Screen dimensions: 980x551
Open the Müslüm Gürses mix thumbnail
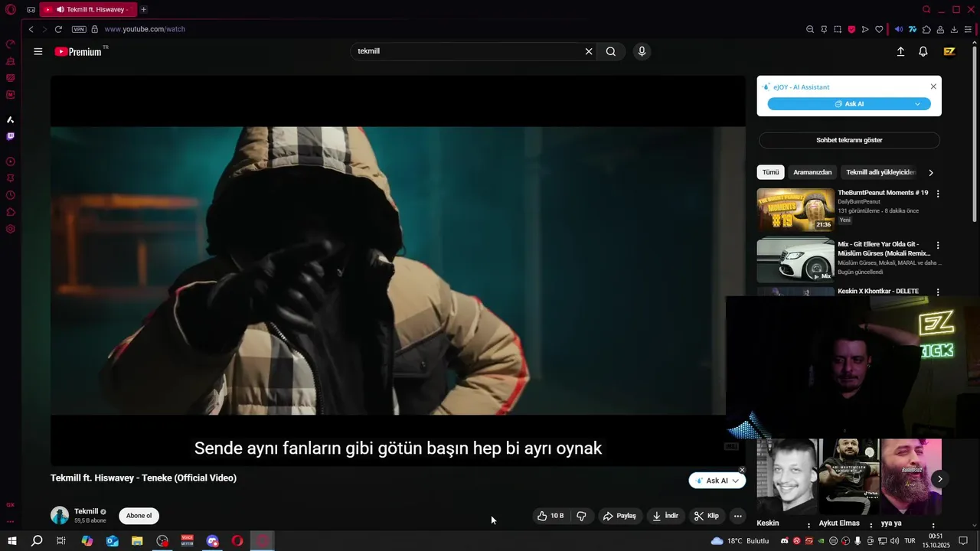[x=795, y=260]
